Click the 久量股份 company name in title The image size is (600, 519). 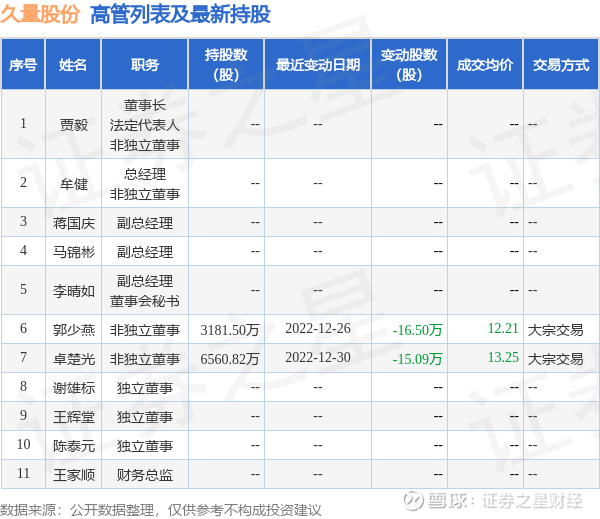click(40, 14)
